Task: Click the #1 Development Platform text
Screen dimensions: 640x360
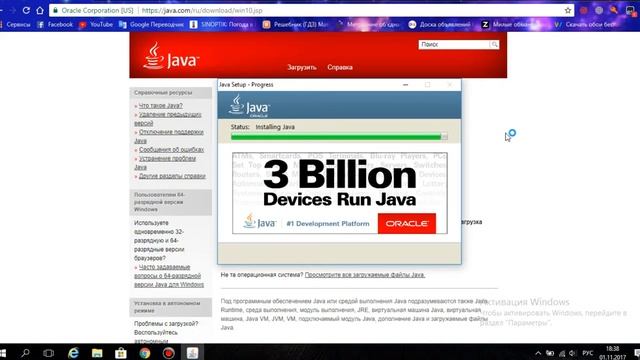Action: click(x=328, y=224)
